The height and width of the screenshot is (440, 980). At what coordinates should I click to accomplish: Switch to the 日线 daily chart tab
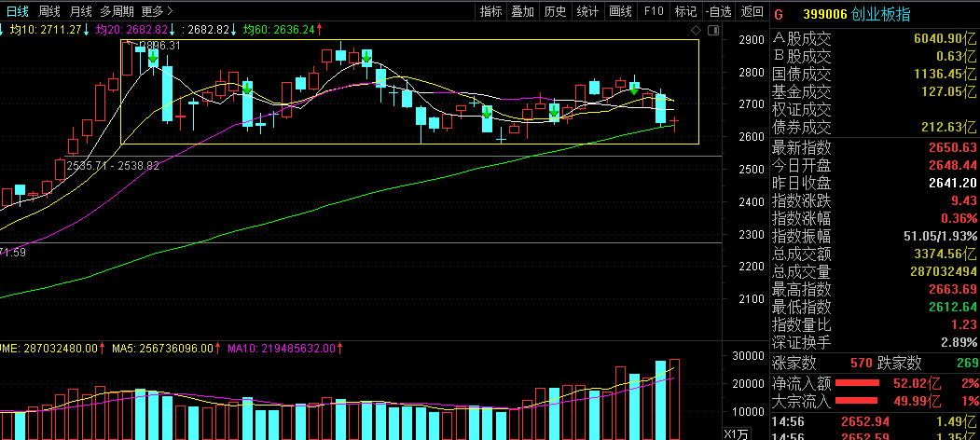tap(18, 11)
